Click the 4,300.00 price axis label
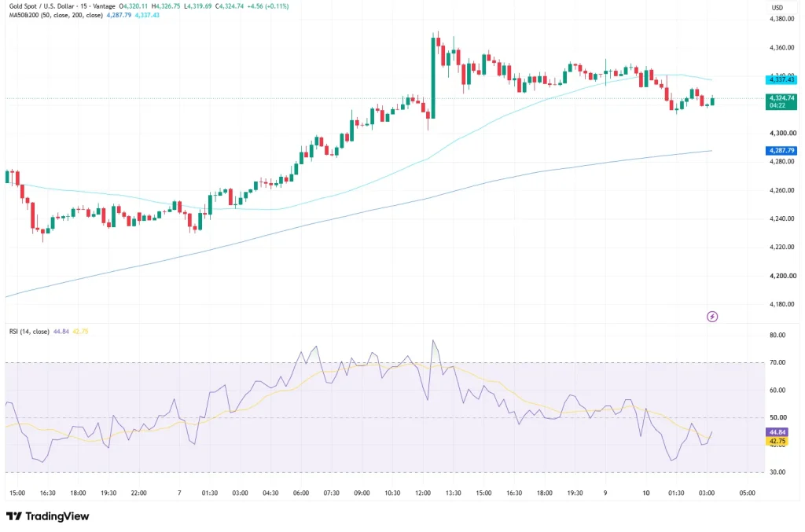Image resolution: width=805 pixels, height=532 pixels. tap(782, 133)
